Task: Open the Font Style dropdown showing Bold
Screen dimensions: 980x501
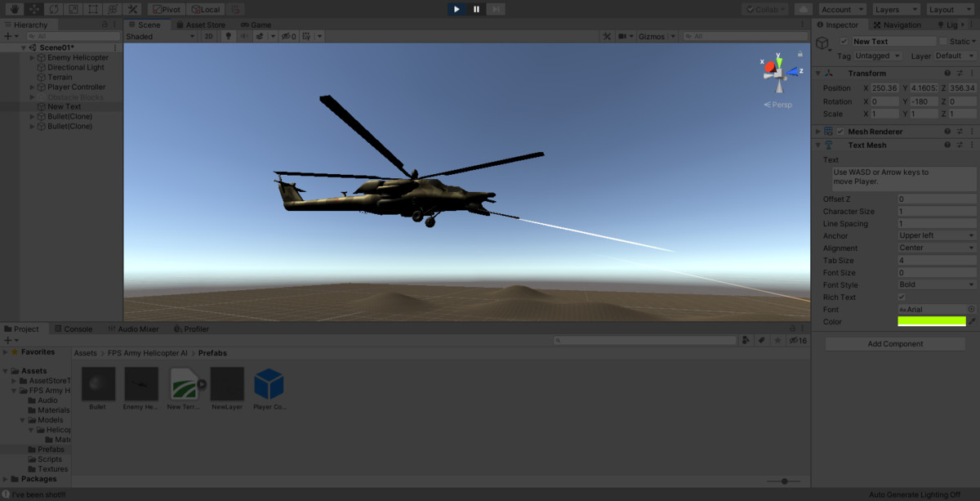Action: point(935,284)
